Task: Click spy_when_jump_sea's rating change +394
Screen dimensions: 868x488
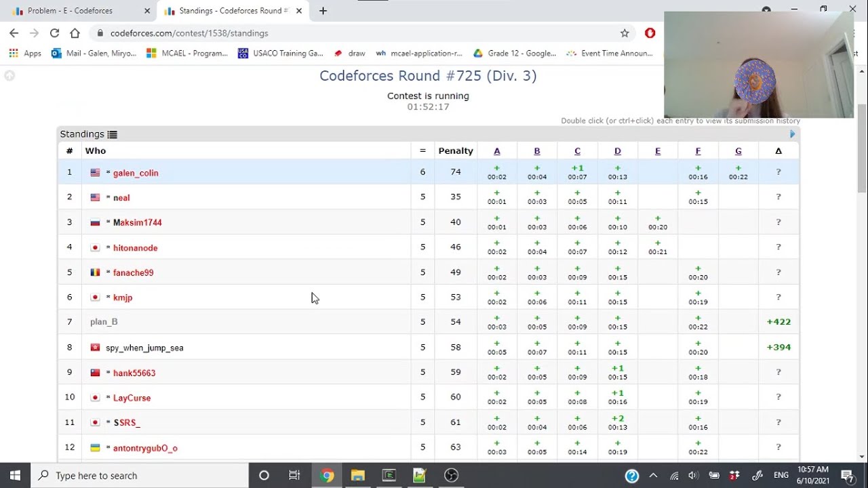Action: pos(778,347)
